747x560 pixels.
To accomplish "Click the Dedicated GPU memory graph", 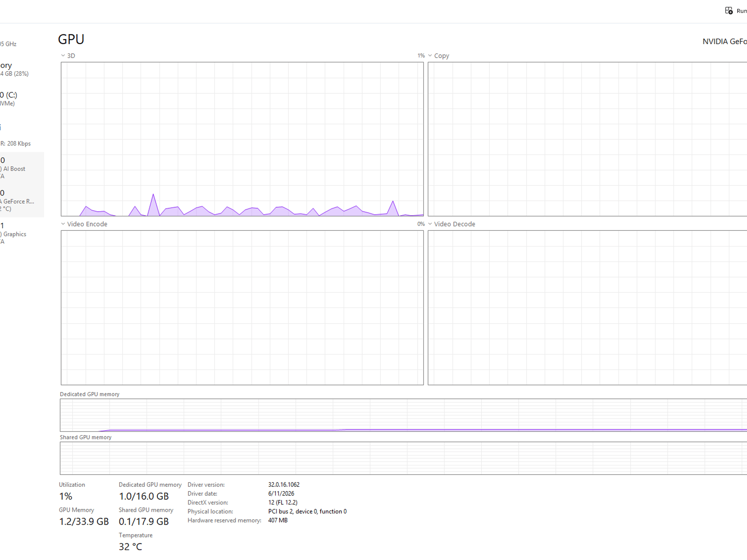I will [403, 415].
